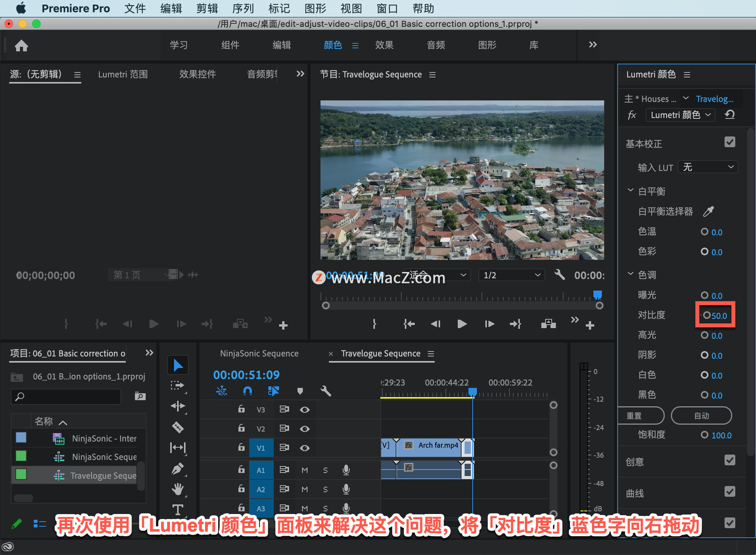
Task: Mute audio track A1
Action: pyautogui.click(x=304, y=470)
